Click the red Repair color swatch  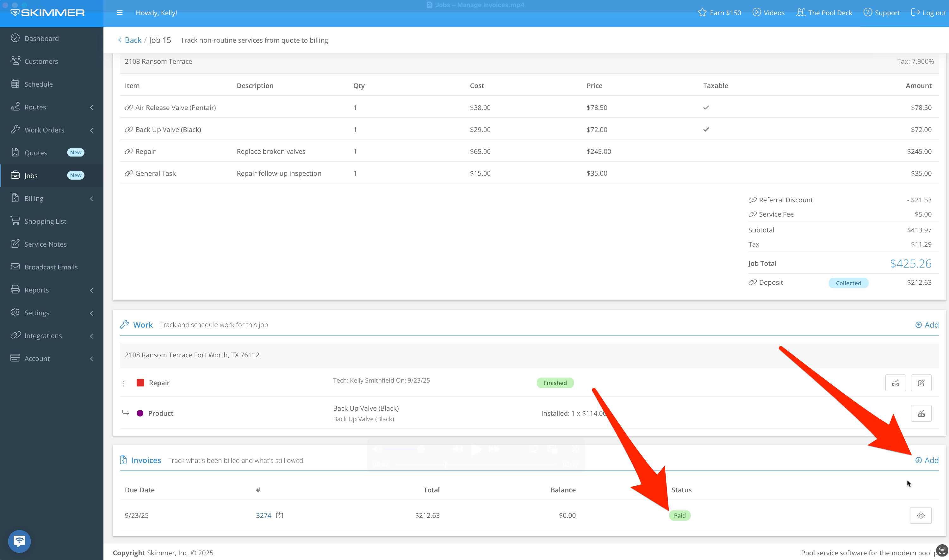click(140, 383)
